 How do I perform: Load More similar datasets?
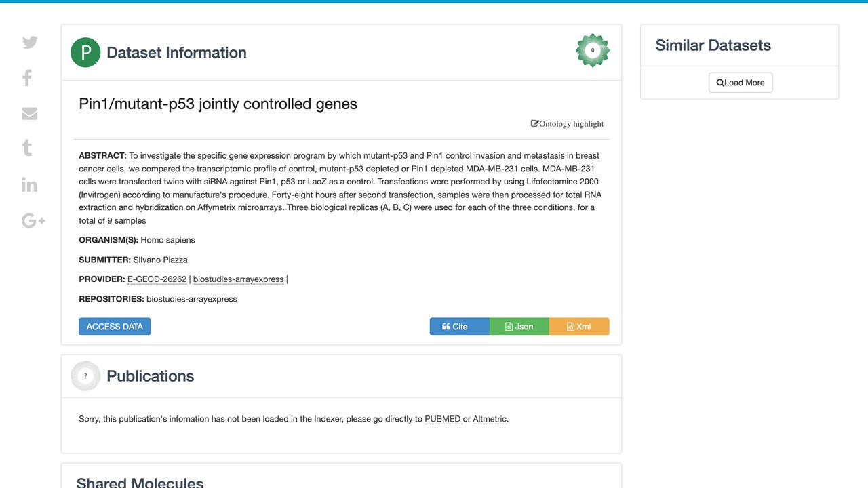click(741, 83)
